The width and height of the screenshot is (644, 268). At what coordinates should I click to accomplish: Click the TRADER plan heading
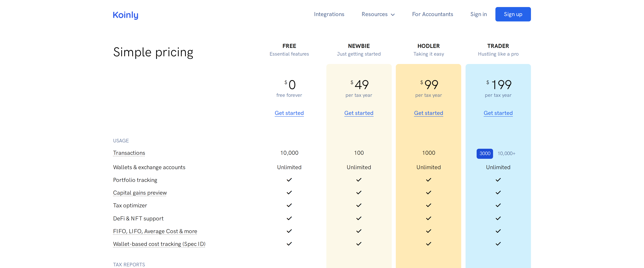(x=498, y=46)
